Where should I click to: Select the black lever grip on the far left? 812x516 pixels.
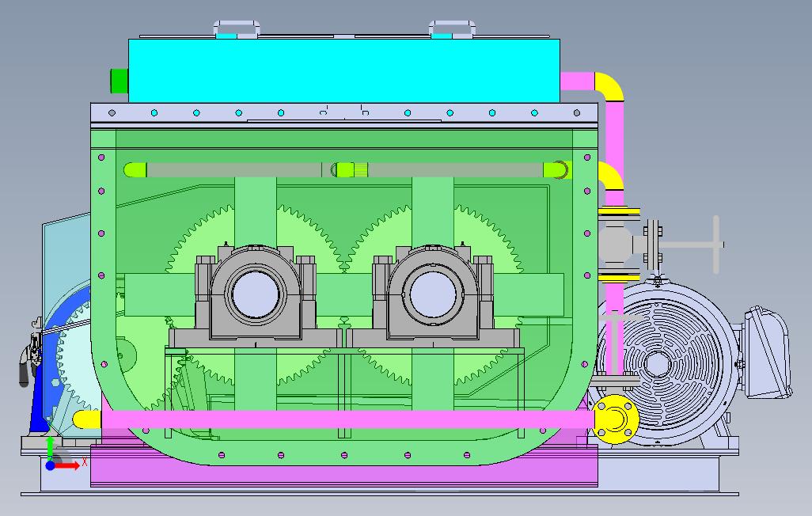(x=24, y=374)
